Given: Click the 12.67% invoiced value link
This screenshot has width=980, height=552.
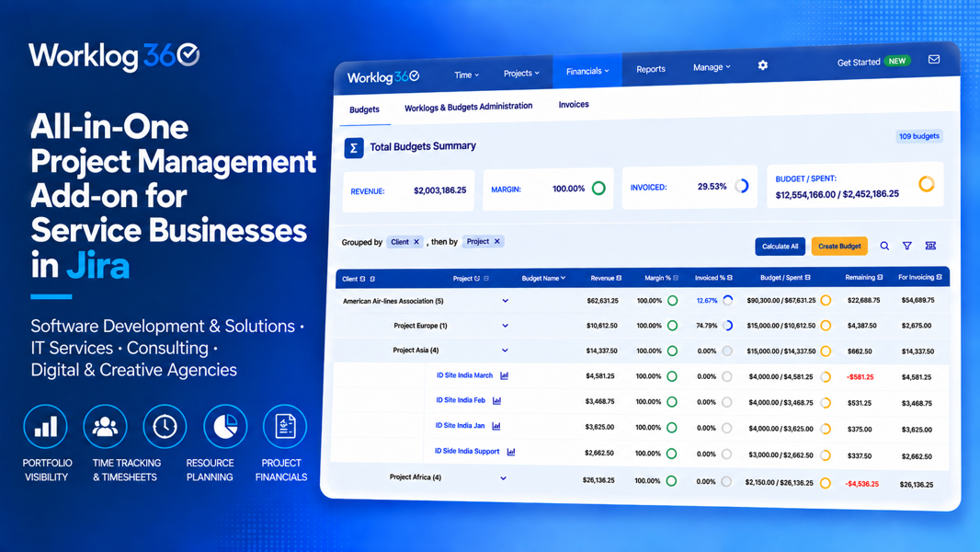Looking at the screenshot, I should click(707, 301).
